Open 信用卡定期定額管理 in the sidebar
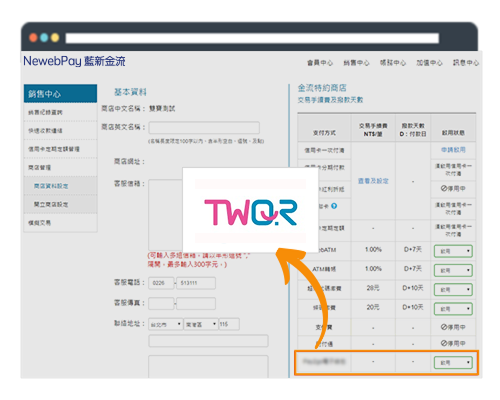Viewport: 500px width, 400px height. point(60,149)
